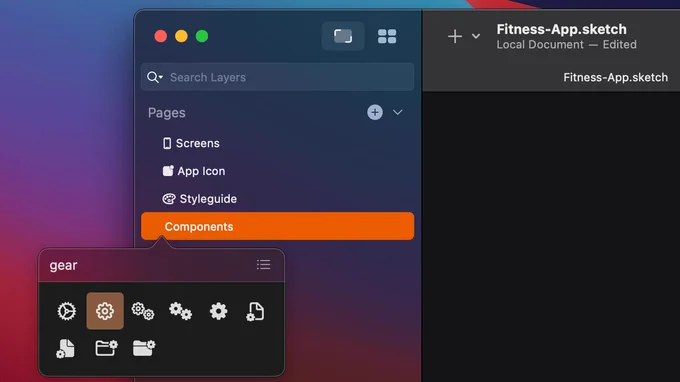The width and height of the screenshot is (680, 382).
Task: Add a new page with plus button
Action: 375,113
